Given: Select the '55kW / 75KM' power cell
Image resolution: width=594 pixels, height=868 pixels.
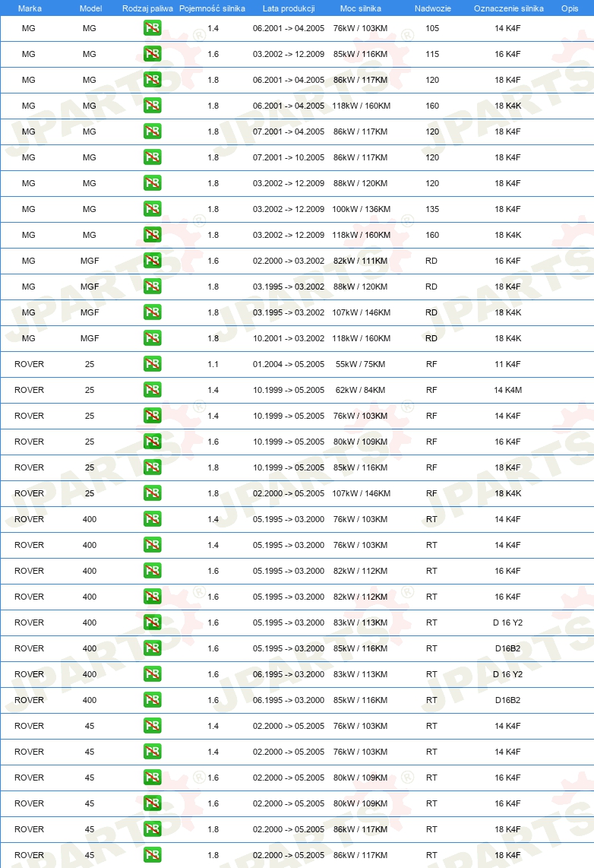Looking at the screenshot, I should (x=361, y=364).
